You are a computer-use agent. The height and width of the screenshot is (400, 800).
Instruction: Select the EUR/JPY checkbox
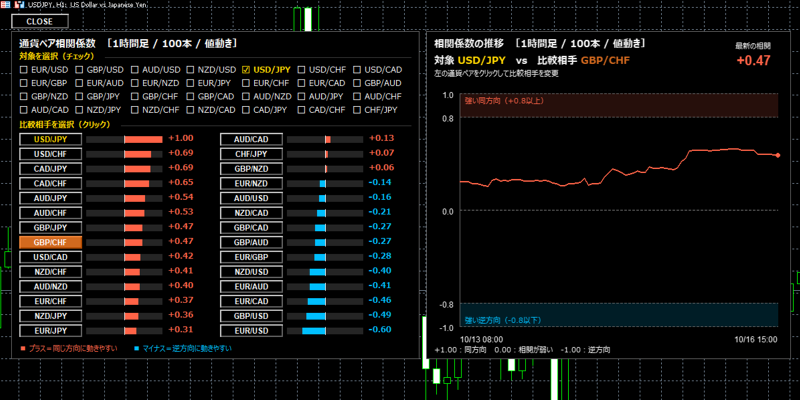190,83
